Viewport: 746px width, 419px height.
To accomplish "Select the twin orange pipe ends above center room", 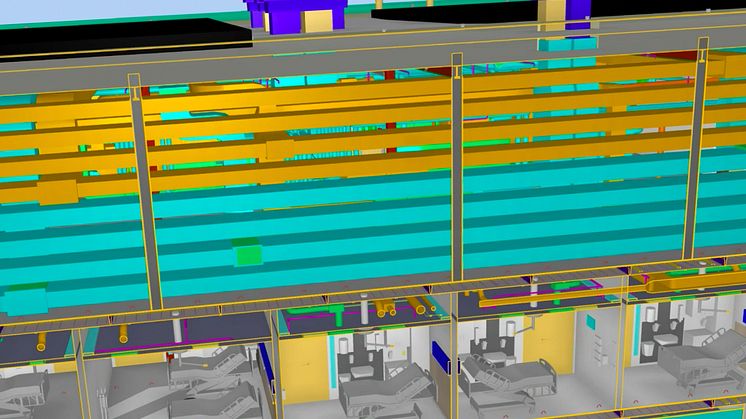I will coord(386,312).
